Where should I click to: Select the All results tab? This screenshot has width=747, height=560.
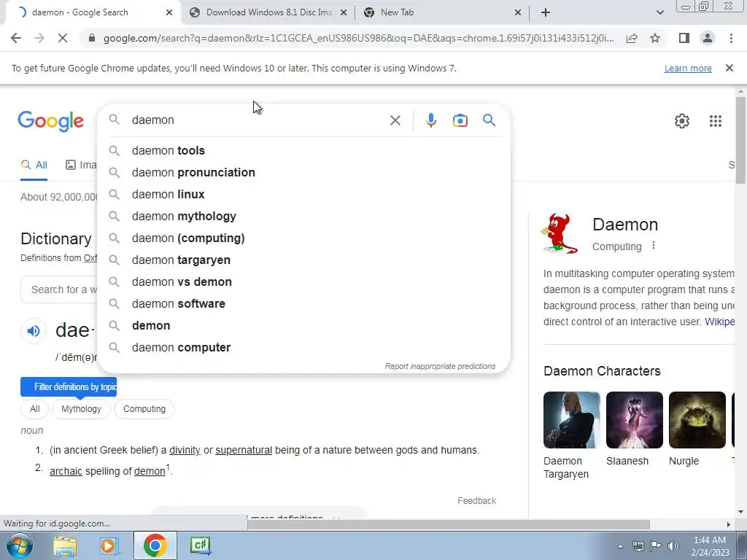(x=34, y=166)
